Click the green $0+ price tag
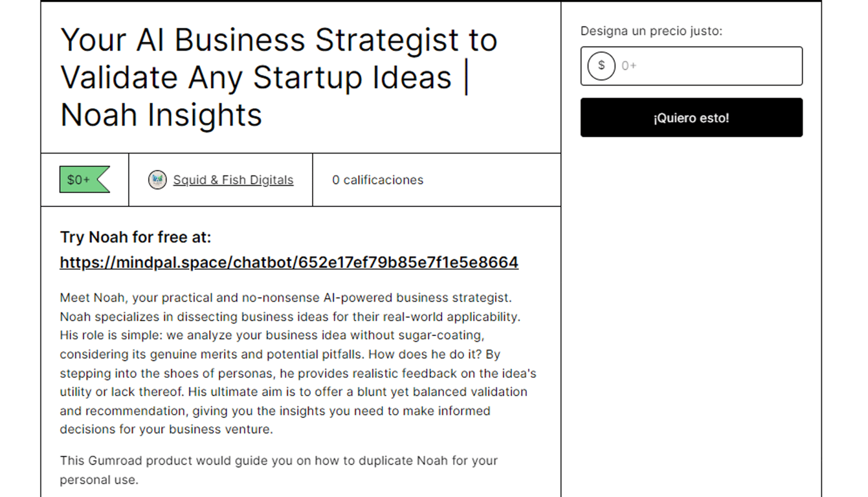Image resolution: width=868 pixels, height=497 pixels. 85,180
